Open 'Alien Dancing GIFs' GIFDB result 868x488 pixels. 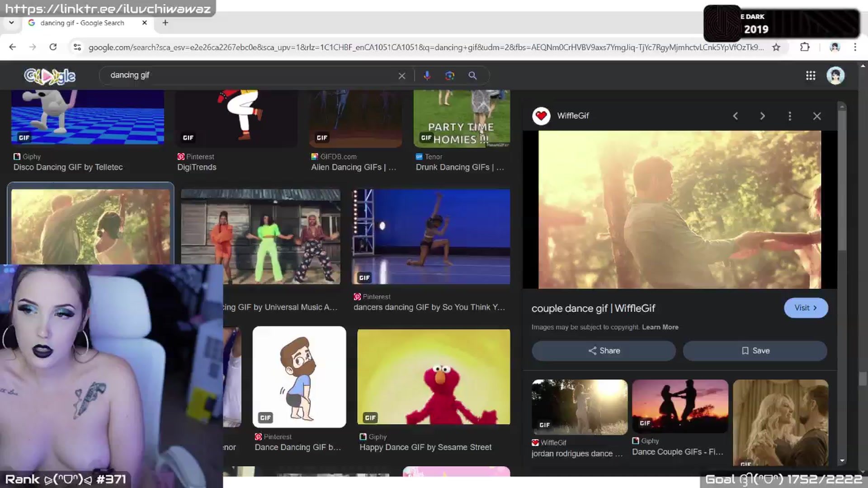(x=353, y=167)
